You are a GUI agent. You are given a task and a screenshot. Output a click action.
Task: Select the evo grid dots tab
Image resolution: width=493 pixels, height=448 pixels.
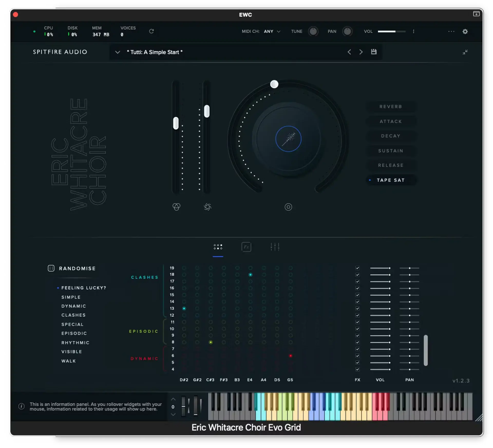[218, 247]
